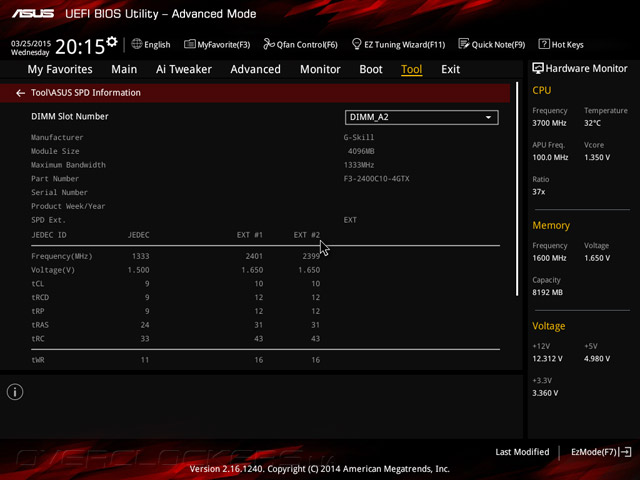Screen dimensions: 640x480
Task: Launch EZ Tuning Wizard lightbulb icon
Action: 356,44
